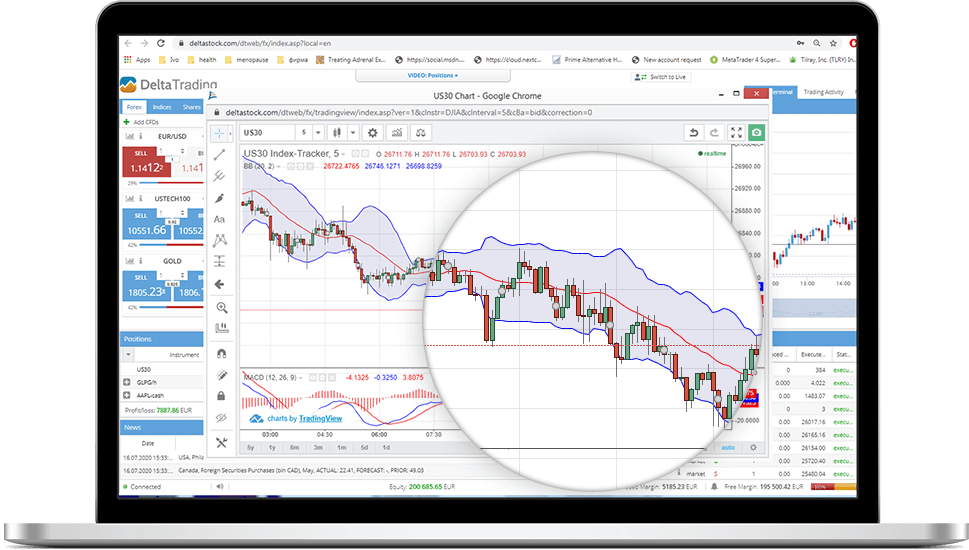Screen dimensions: 969x550
Task: Select the price range measure tool
Action: tap(220, 261)
